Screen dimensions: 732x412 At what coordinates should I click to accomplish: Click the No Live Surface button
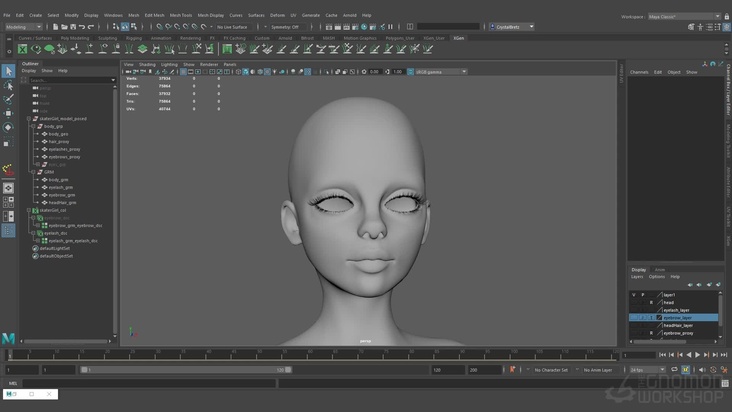[x=232, y=27]
